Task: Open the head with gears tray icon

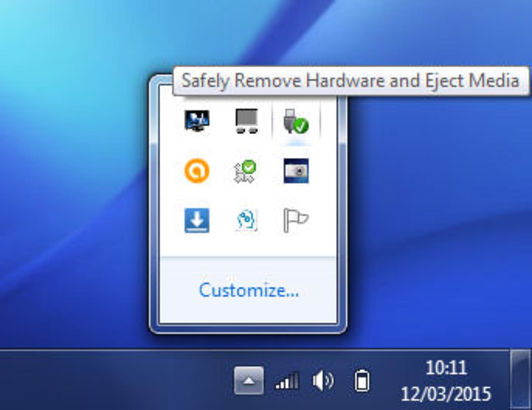Action: coord(247,221)
